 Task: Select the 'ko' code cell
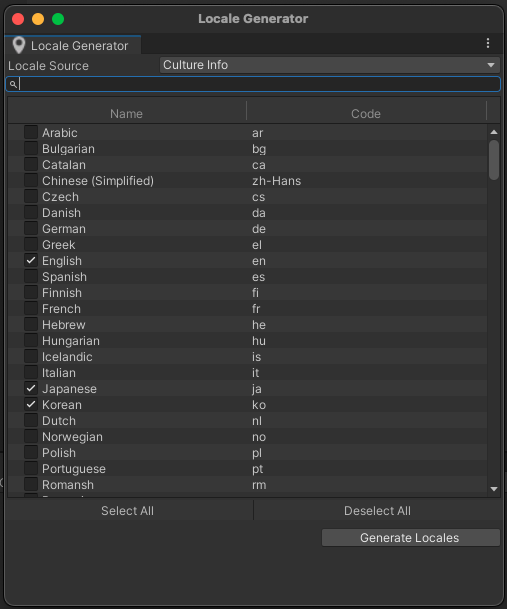click(259, 405)
